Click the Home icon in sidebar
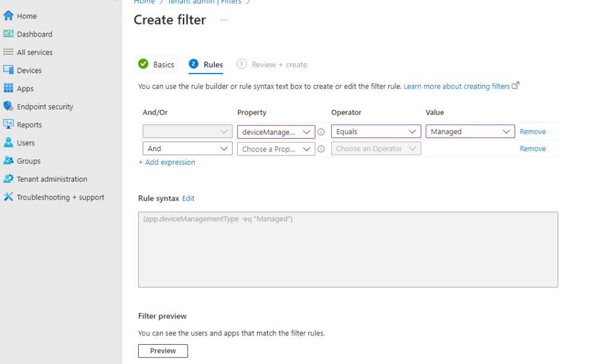Image resolution: width=612 pixels, height=364 pixels. (8, 16)
